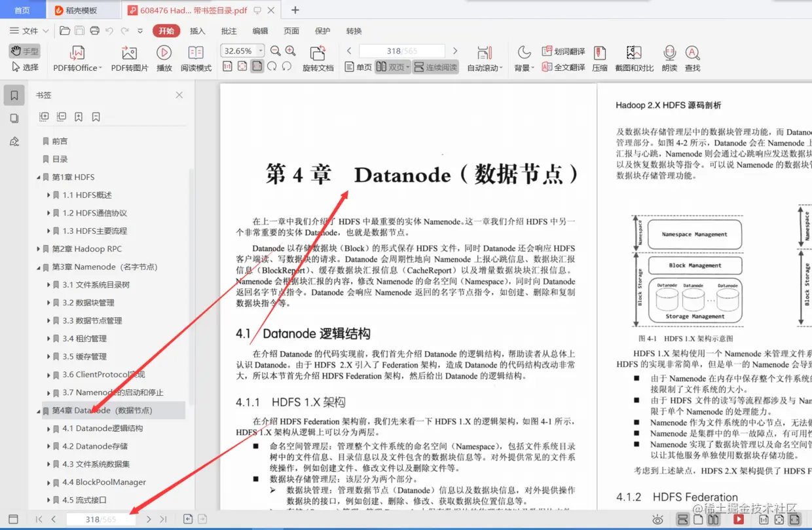The width and height of the screenshot is (812, 530).
Task: Open the 划词翻译 word translation tool
Action: [564, 51]
